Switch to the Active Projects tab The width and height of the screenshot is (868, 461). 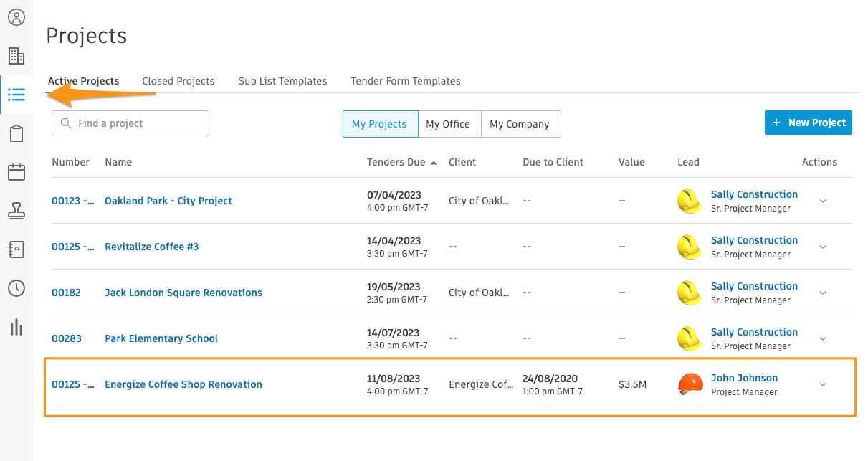pyautogui.click(x=83, y=81)
